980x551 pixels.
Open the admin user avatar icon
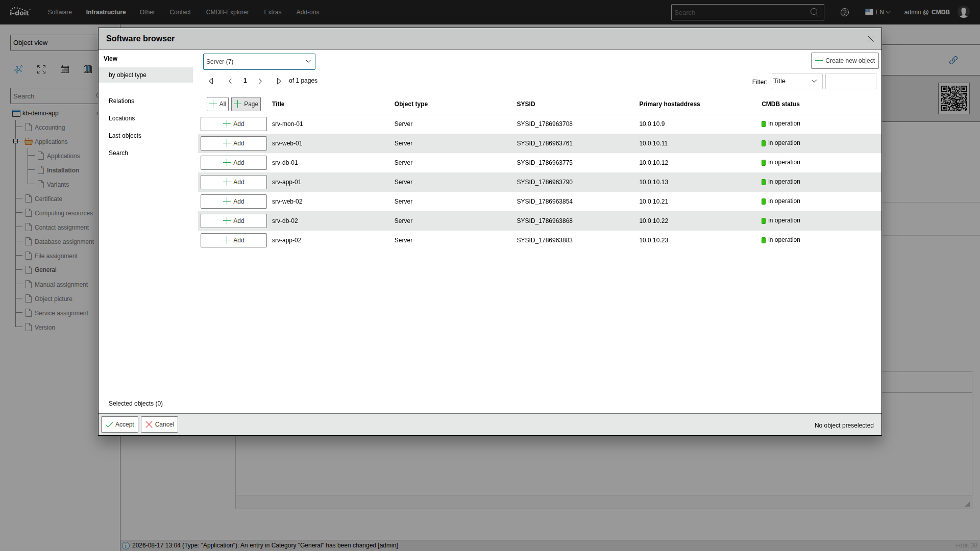coord(963,12)
